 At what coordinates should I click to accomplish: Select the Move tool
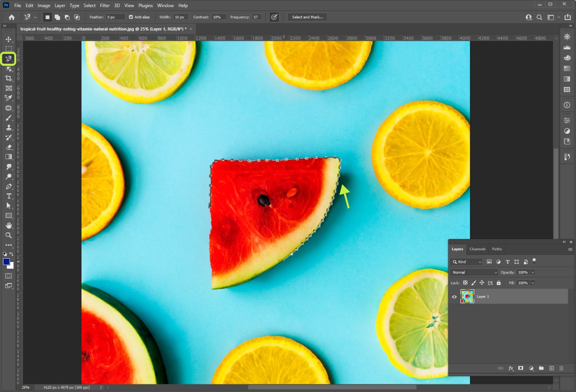9,39
